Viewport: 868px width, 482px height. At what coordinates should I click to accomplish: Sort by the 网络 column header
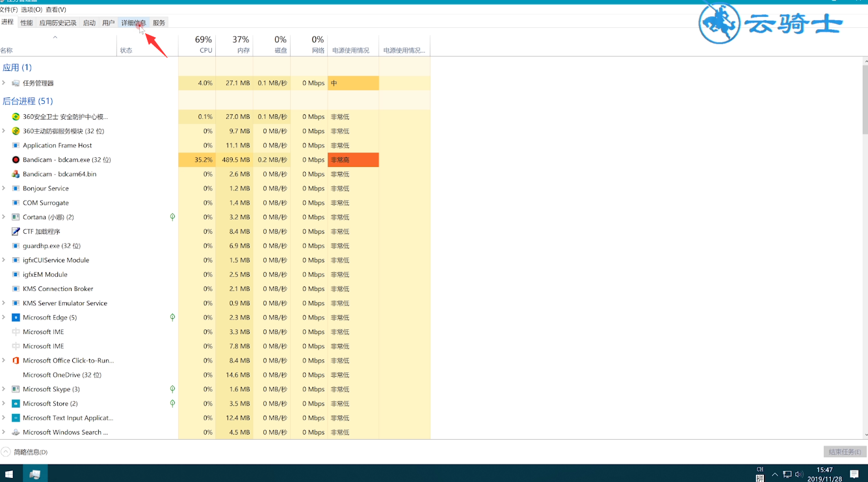pos(309,44)
